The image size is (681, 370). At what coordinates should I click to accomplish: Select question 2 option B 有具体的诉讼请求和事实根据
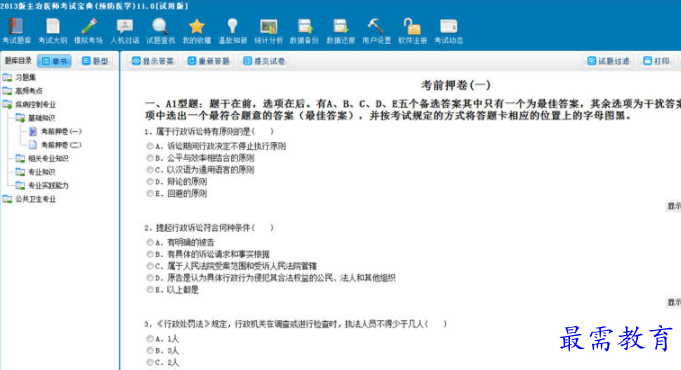[x=150, y=254]
